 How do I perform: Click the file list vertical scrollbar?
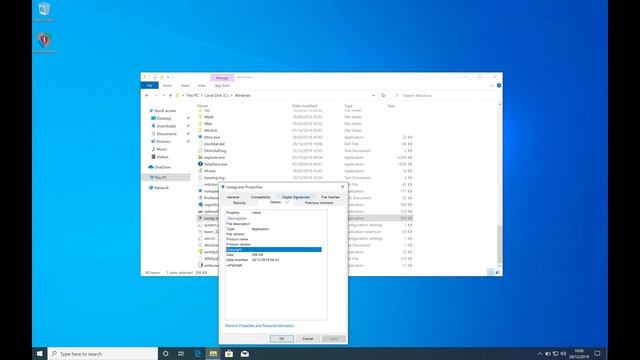pyautogui.click(x=500, y=243)
